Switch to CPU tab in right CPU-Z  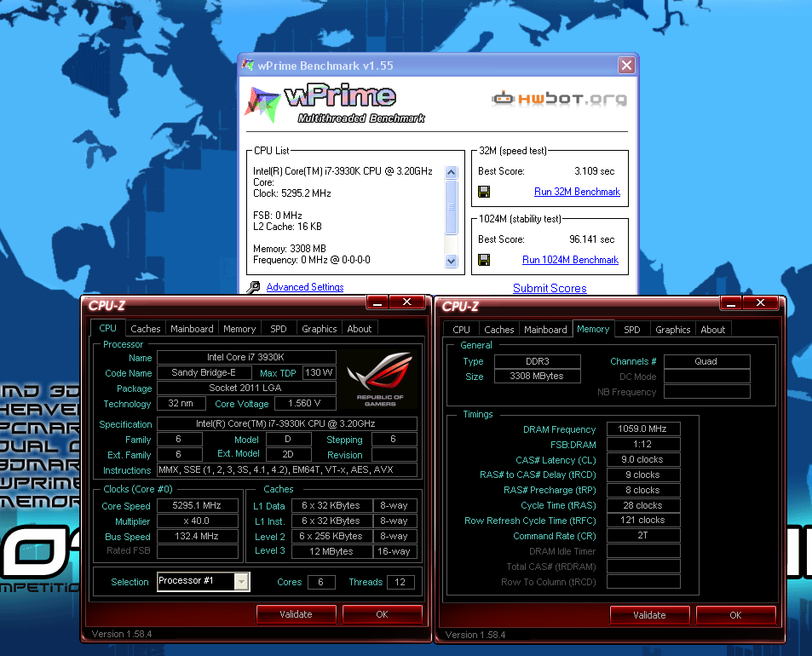point(462,330)
